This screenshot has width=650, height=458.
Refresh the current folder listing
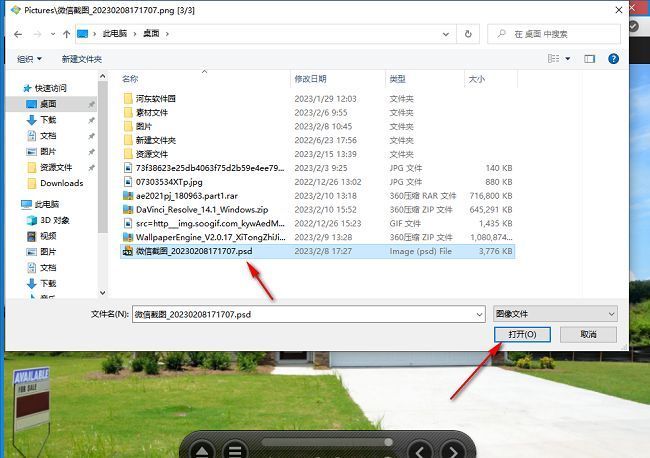[x=468, y=34]
